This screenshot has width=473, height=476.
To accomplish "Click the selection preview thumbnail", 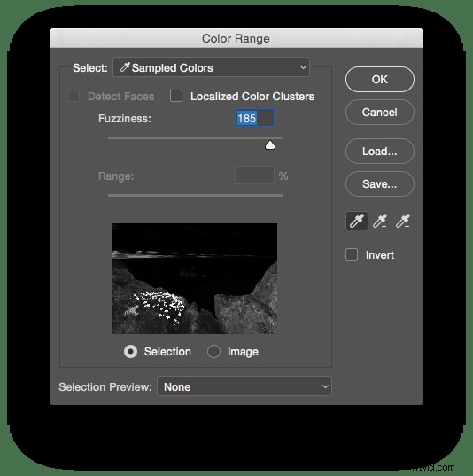I will (x=194, y=278).
